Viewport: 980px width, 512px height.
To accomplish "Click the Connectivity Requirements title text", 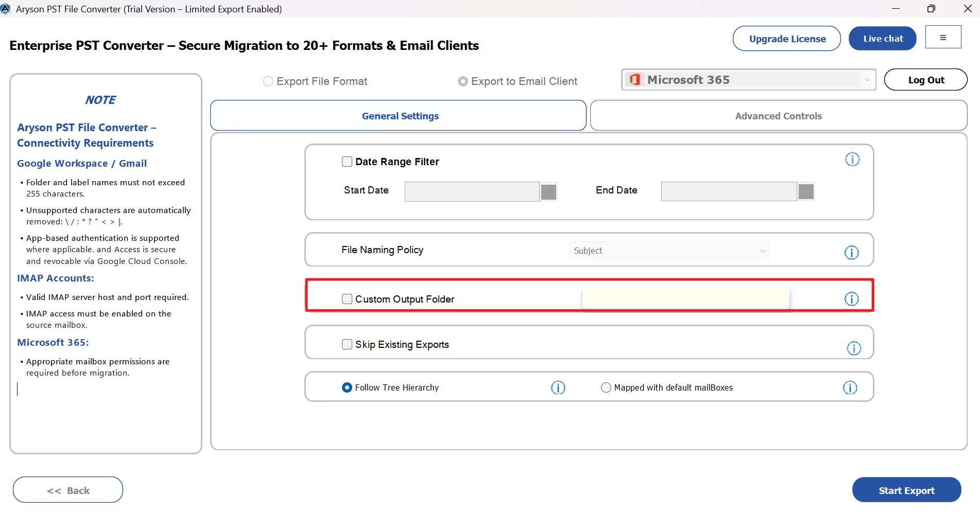I will click(x=85, y=143).
